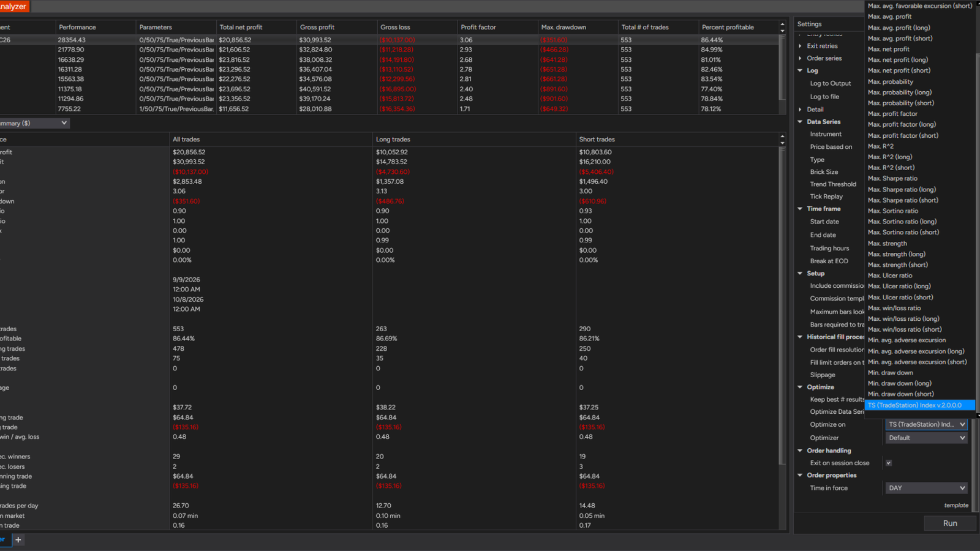Choose Max. net profit from the list
This screenshot has width=980, height=551.
click(x=888, y=50)
